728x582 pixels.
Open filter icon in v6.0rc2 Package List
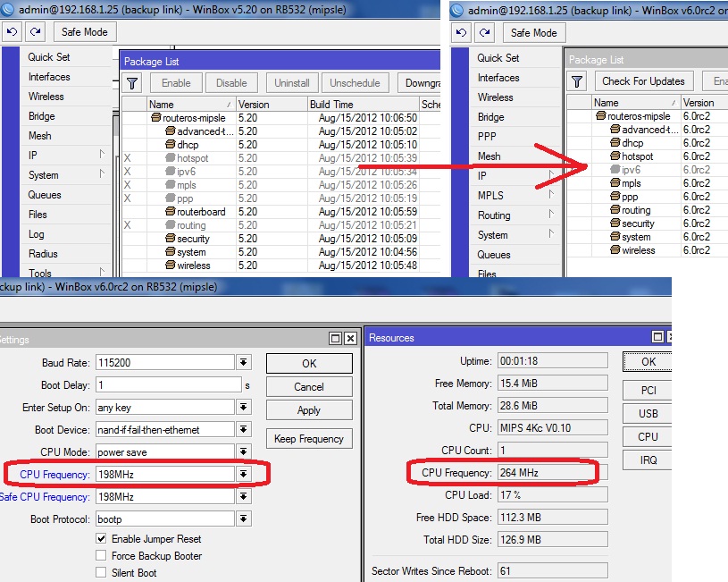(x=577, y=82)
